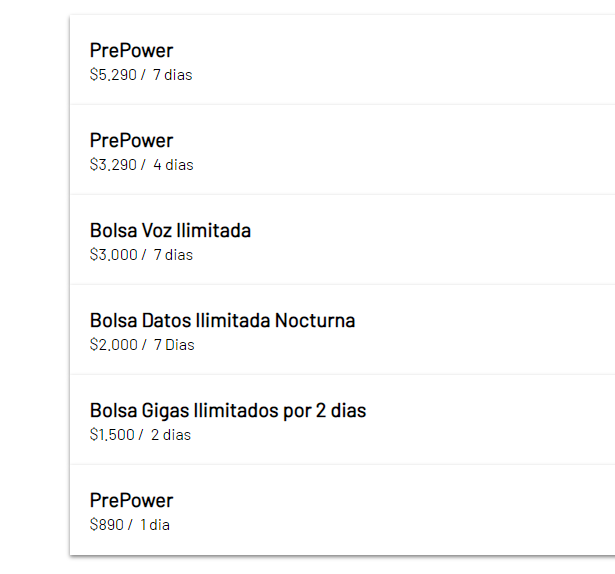The width and height of the screenshot is (615, 574).
Task: Click the $2.000 price amount
Action: point(113,344)
